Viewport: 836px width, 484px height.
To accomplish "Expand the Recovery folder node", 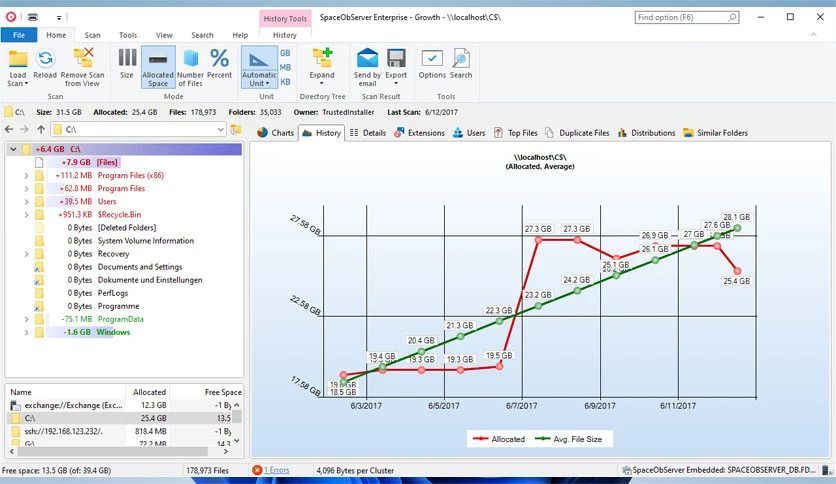I will click(x=26, y=254).
